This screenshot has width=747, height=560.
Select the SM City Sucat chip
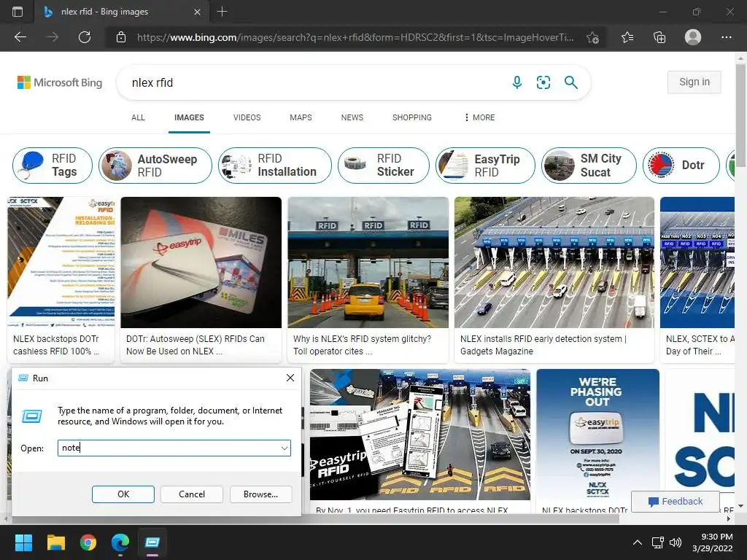(x=589, y=166)
